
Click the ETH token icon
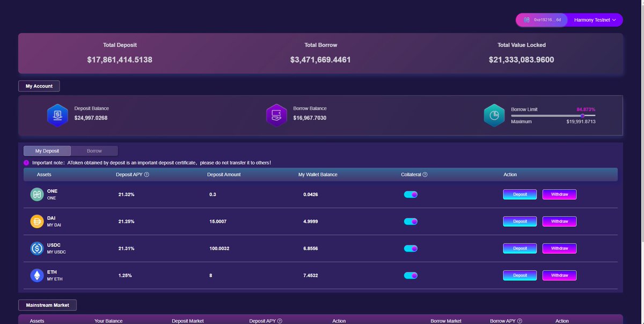coord(37,275)
